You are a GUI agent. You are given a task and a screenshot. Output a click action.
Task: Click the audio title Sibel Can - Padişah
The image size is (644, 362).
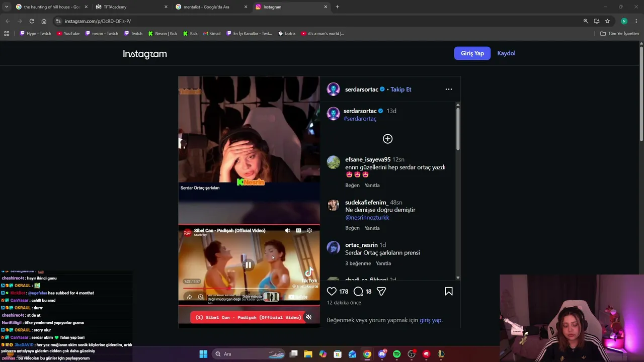pyautogui.click(x=248, y=317)
